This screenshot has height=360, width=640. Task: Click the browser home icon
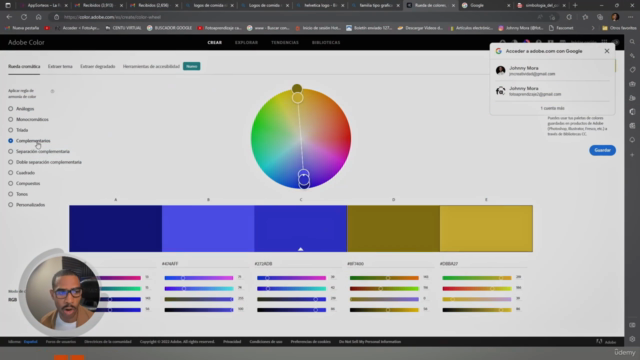coord(38,17)
